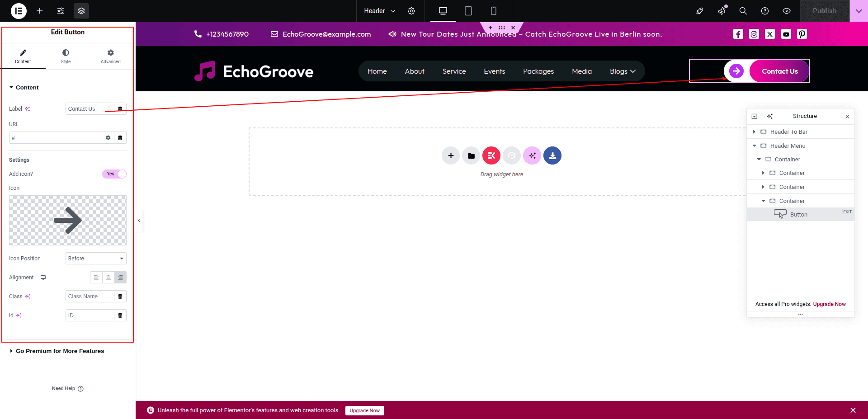Open the folder template library icon

click(471, 156)
